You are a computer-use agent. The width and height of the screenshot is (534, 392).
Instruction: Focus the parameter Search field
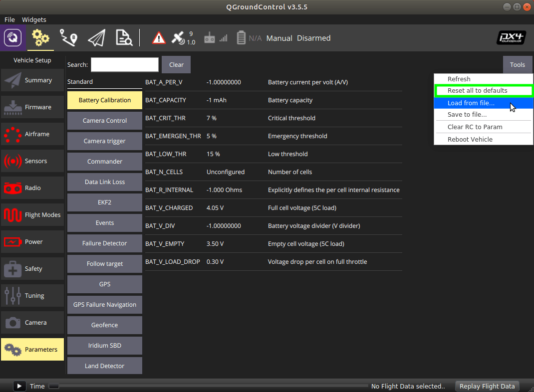[125, 65]
